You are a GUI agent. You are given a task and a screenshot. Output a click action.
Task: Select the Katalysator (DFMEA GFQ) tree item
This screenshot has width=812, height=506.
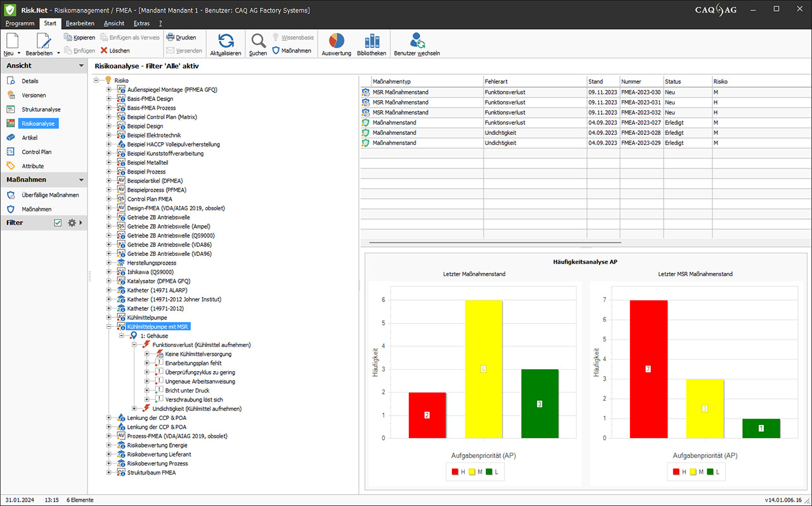158,281
